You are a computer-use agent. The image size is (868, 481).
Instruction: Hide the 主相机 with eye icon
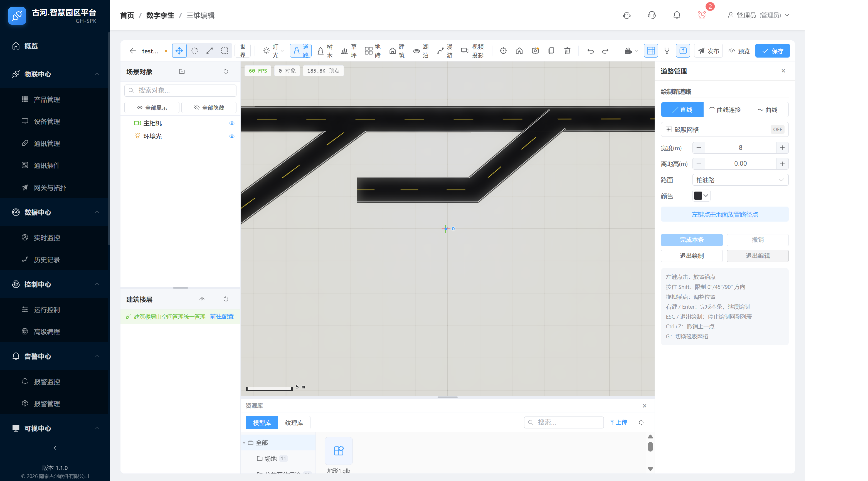[x=232, y=123]
